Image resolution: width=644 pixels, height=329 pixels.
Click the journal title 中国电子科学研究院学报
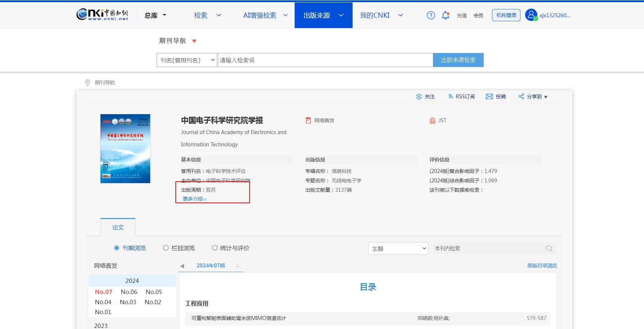click(222, 120)
